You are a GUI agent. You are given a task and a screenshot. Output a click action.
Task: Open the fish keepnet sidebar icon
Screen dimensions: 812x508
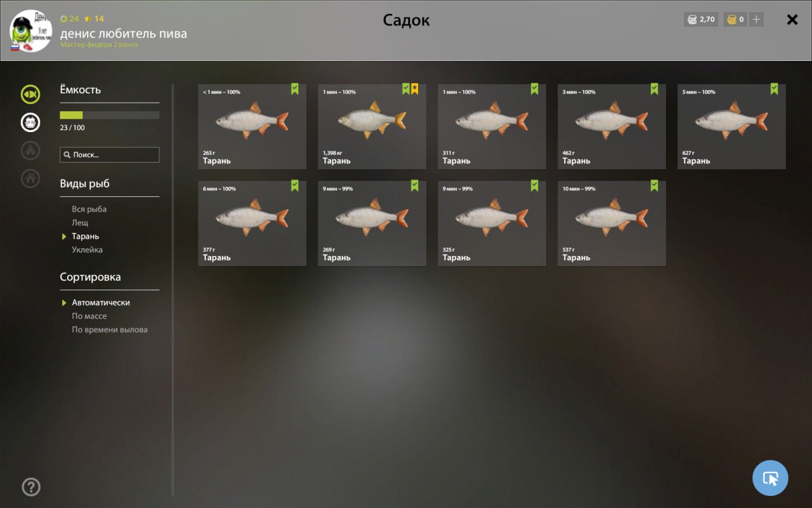[x=30, y=95]
